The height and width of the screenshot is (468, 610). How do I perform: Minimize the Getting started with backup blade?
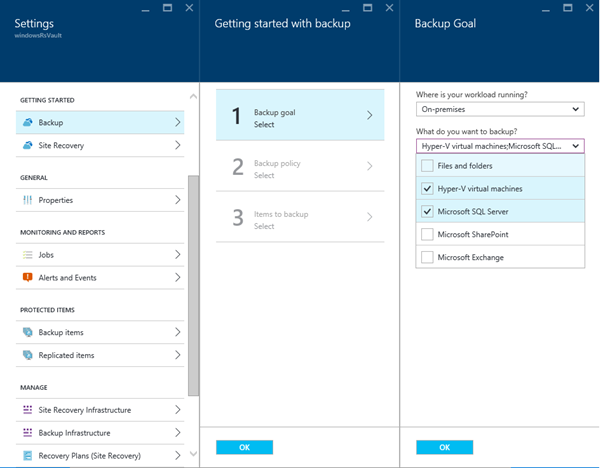point(345,9)
